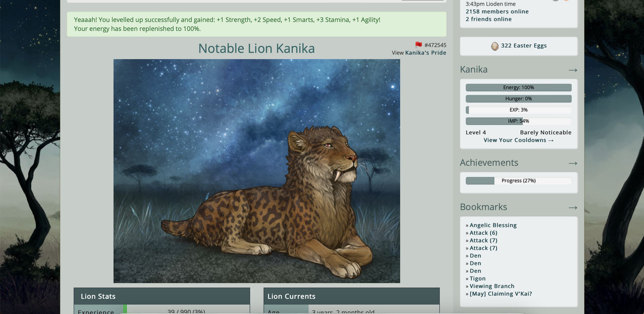Open the Angelic Blessing bookmark
This screenshot has width=644, height=314.
[493, 225]
